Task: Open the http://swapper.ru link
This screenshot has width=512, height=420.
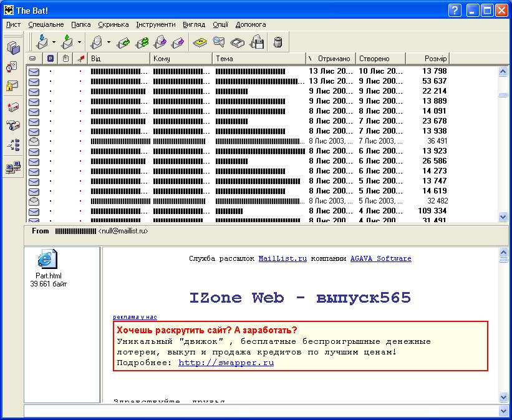Action: click(x=226, y=363)
